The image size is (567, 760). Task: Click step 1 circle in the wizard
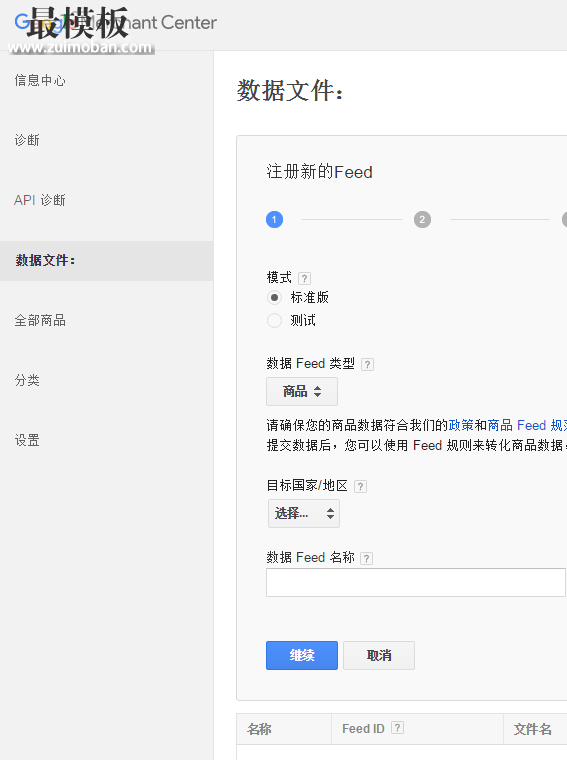[x=274, y=220]
